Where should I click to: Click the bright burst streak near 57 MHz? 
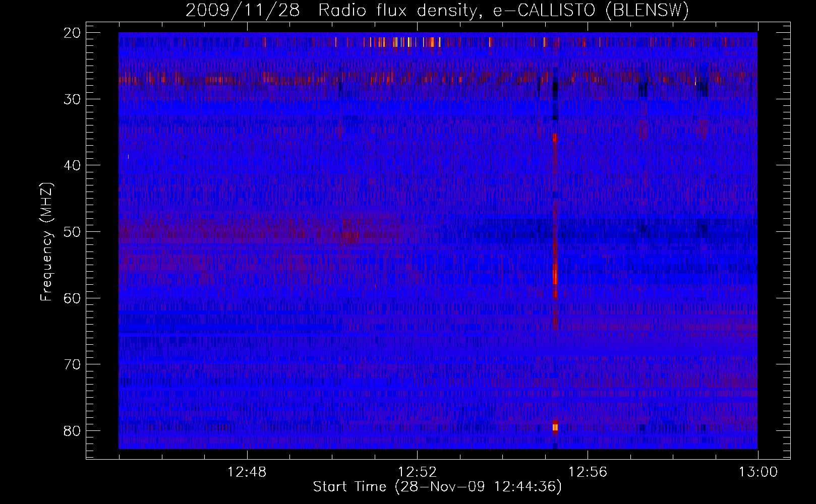(555, 275)
